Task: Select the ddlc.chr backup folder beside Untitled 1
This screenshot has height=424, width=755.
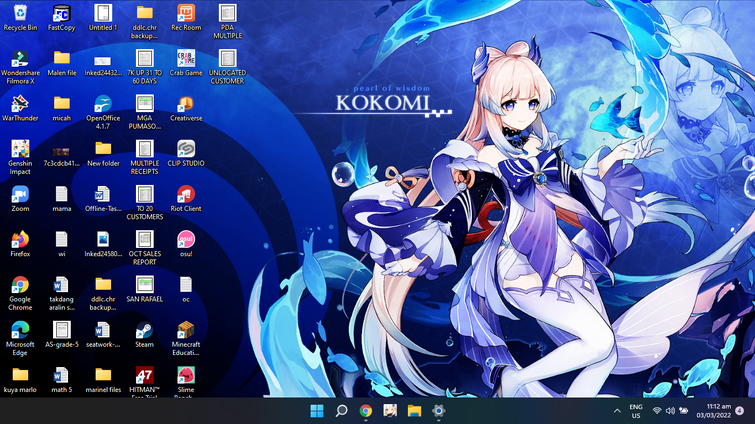Action: point(144,22)
